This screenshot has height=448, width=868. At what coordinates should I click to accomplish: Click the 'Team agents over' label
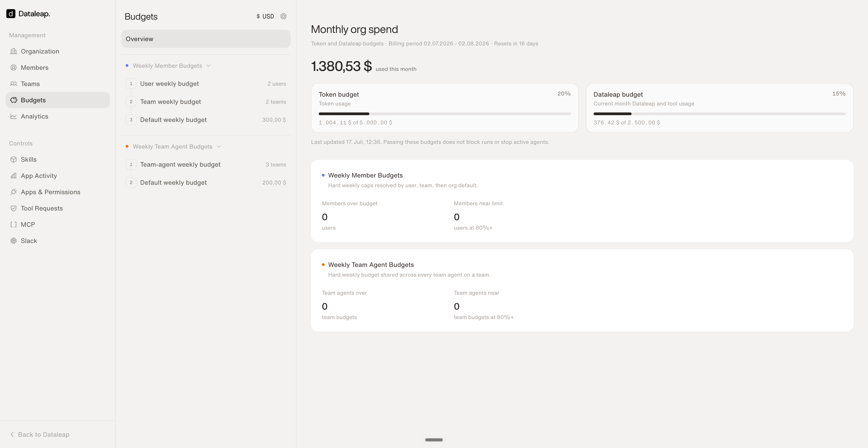click(x=344, y=293)
